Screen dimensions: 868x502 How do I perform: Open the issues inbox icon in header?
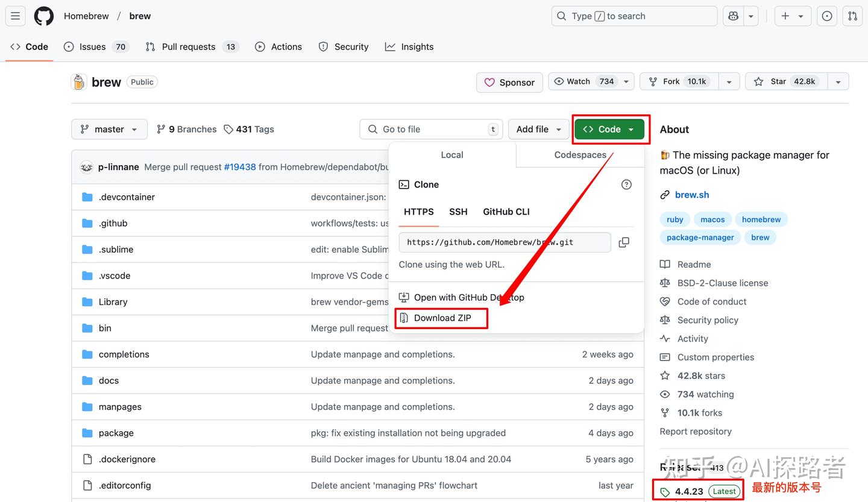coord(827,16)
